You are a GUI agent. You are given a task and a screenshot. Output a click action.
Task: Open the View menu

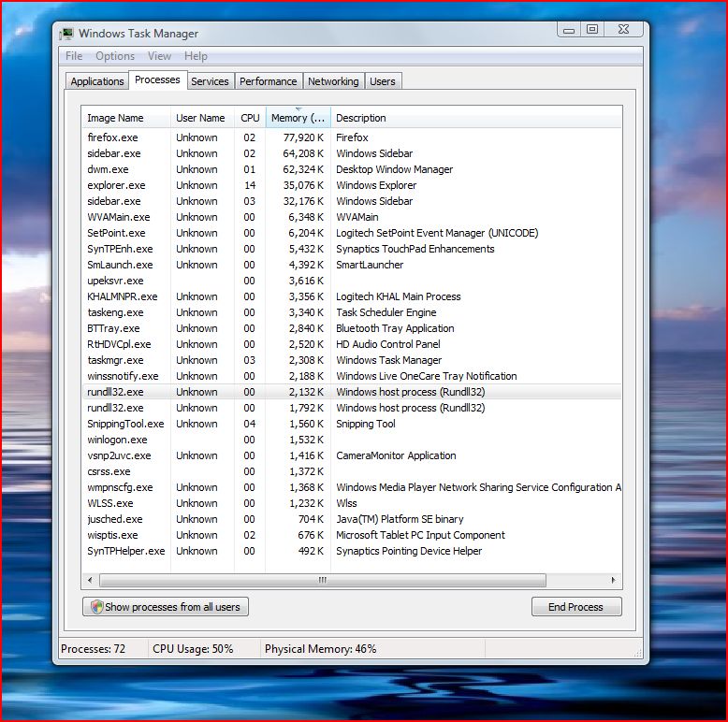click(159, 56)
